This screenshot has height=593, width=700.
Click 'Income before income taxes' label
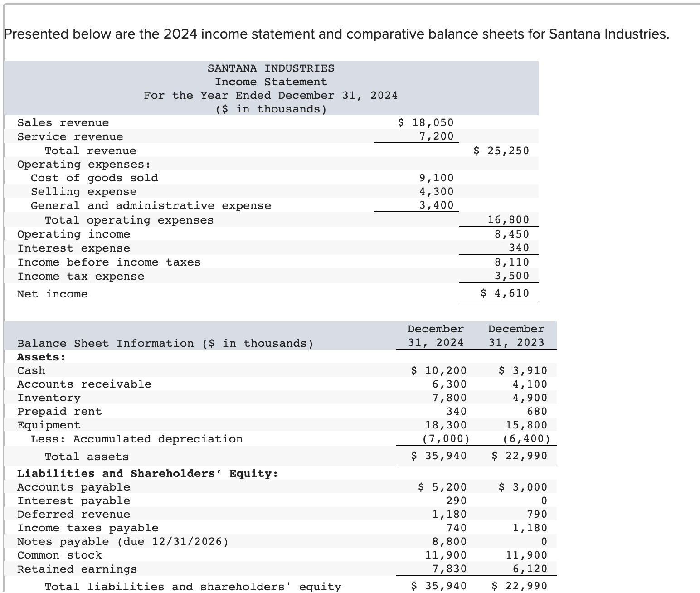click(109, 262)
